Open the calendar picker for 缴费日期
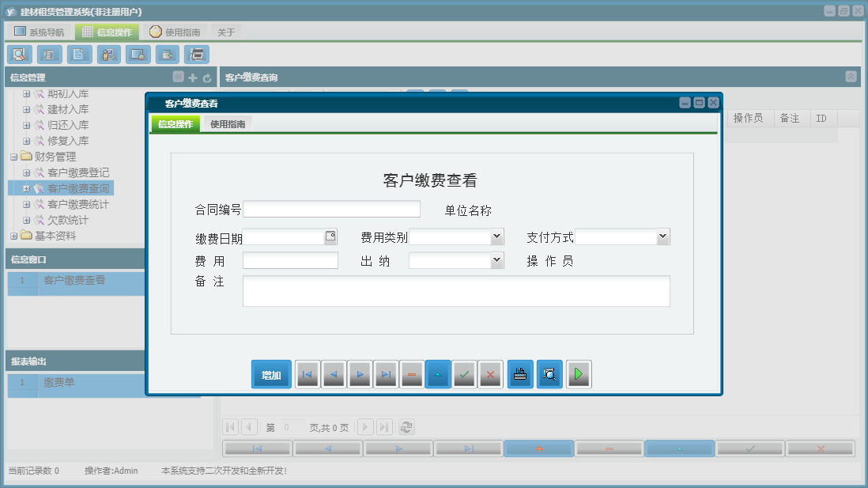The height and width of the screenshot is (488, 868). pyautogui.click(x=330, y=236)
